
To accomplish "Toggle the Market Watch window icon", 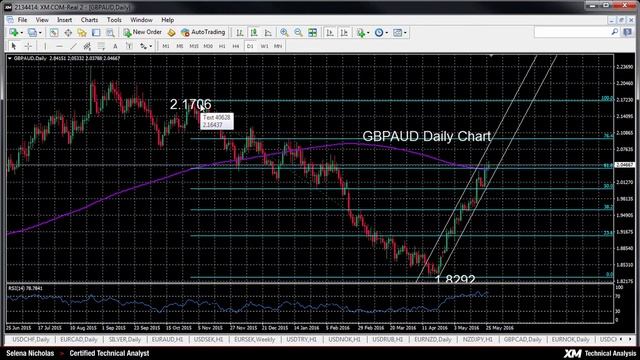I will point(54,32).
